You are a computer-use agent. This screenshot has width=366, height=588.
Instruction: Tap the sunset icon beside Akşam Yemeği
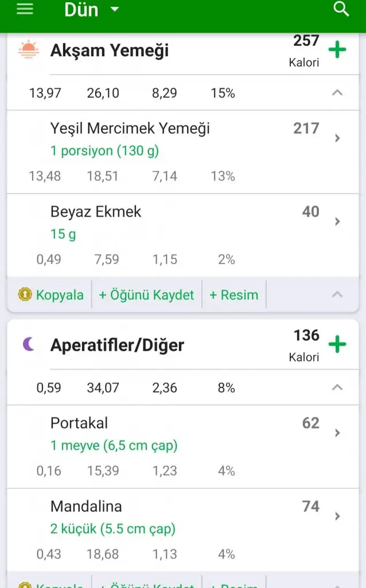click(28, 51)
